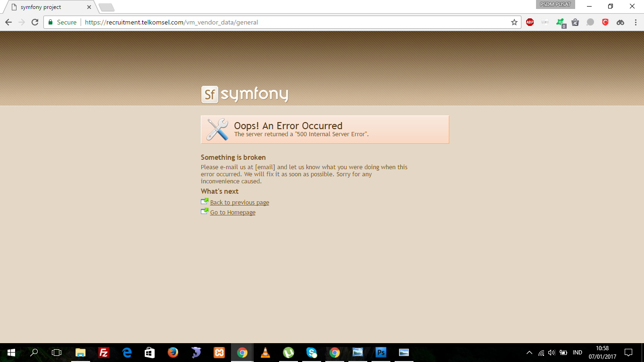Open the grey circle extension
Screen dimensions: 644x362
(x=590, y=22)
